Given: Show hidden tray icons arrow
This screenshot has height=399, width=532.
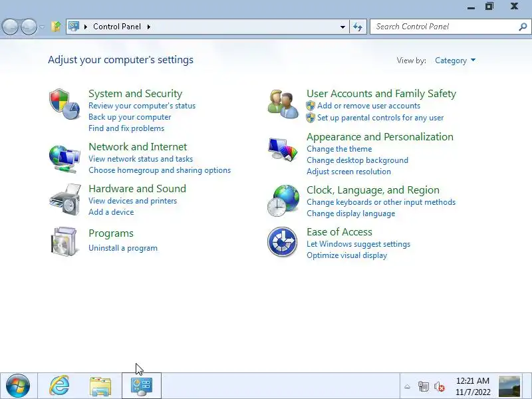Looking at the screenshot, I should pos(408,386).
